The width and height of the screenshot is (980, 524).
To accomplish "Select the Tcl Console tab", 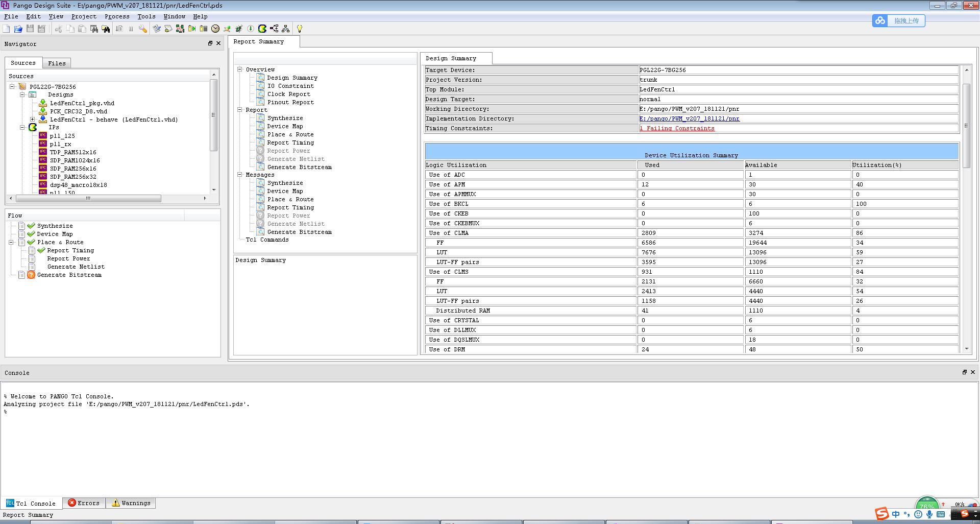I will [x=31, y=503].
